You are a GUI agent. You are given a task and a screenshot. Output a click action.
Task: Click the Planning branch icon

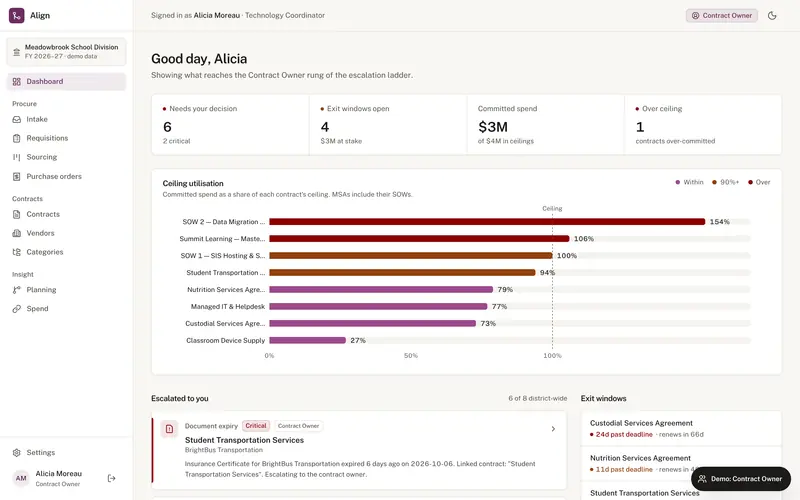coord(16,290)
